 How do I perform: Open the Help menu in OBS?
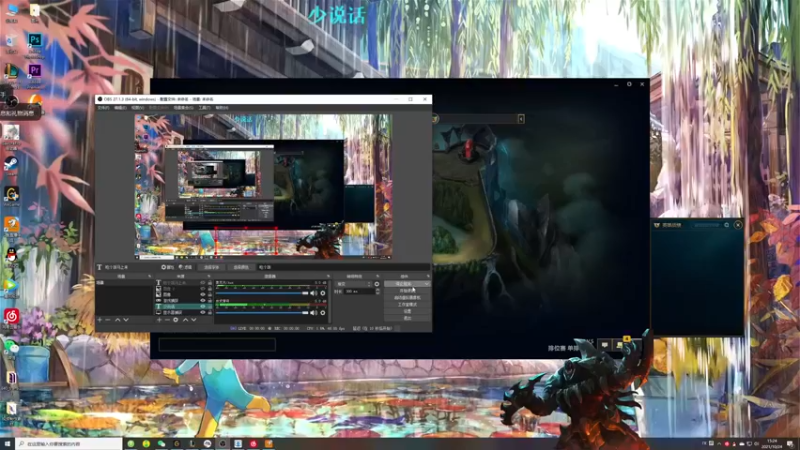click(221, 108)
